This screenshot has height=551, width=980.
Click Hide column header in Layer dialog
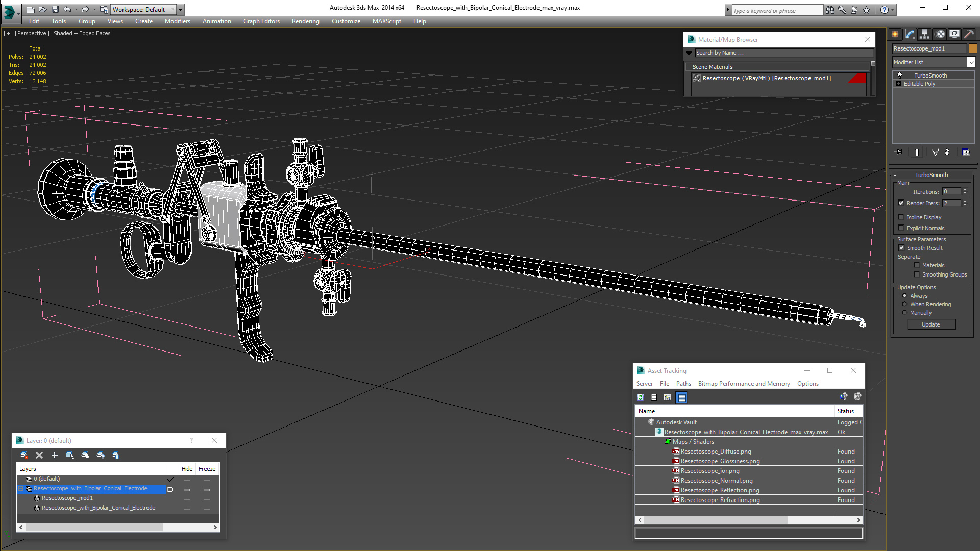(x=187, y=469)
